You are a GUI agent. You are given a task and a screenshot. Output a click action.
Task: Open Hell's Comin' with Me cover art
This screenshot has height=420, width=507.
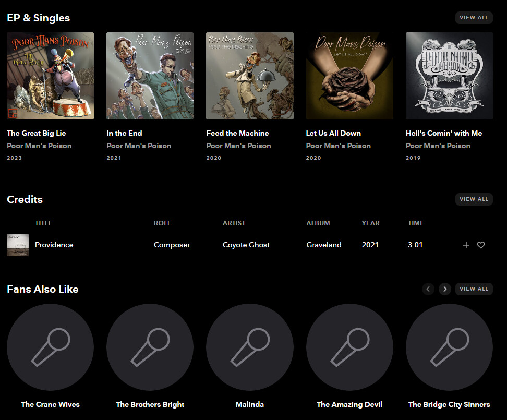pyautogui.click(x=449, y=76)
